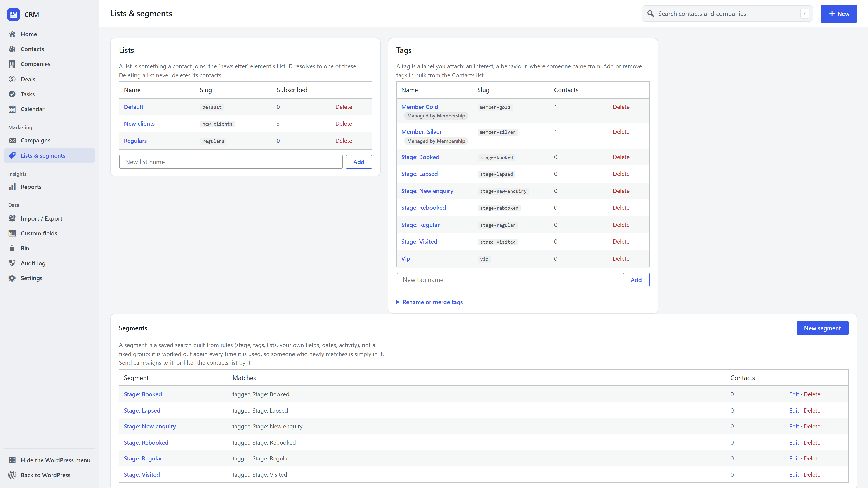Delete the Stage: Regular tag

tap(621, 225)
